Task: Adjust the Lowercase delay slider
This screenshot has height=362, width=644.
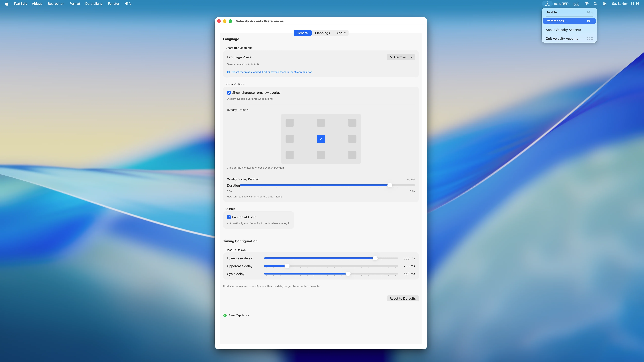Action: tap(375, 258)
